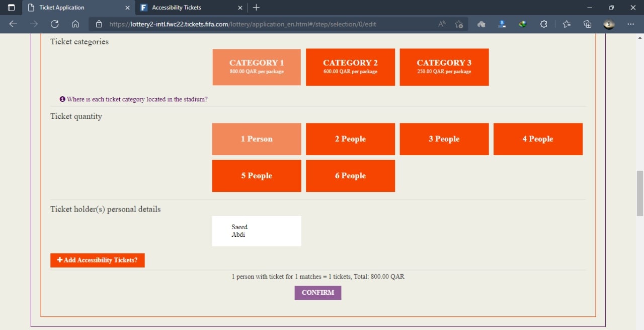The width and height of the screenshot is (644, 330).
Task: Click the user profile avatar icon
Action: 609,24
